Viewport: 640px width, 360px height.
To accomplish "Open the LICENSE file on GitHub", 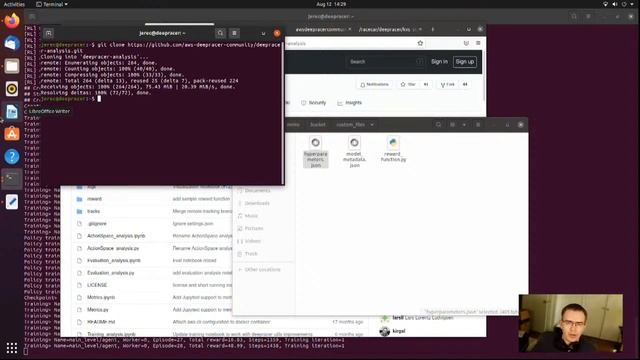I will click(x=97, y=285).
